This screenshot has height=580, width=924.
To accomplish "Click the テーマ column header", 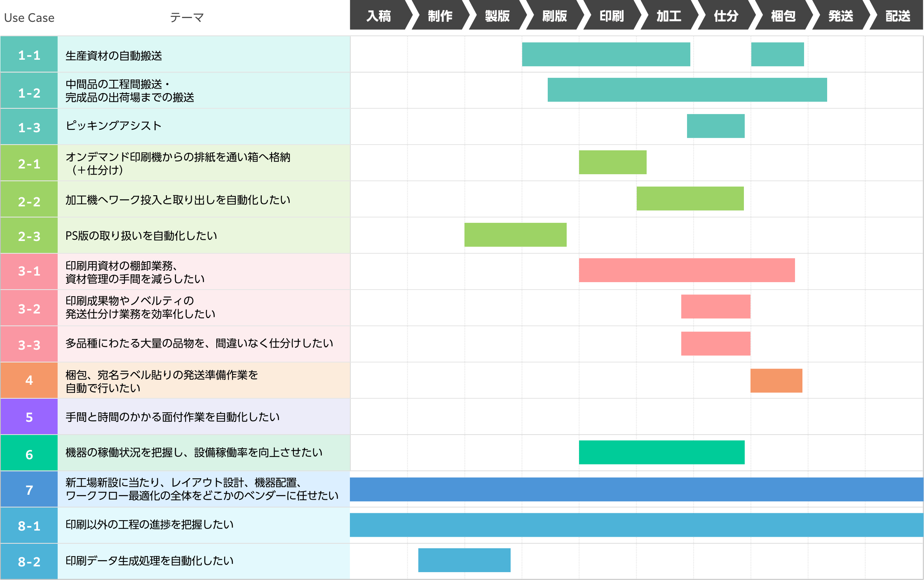I will (x=187, y=18).
